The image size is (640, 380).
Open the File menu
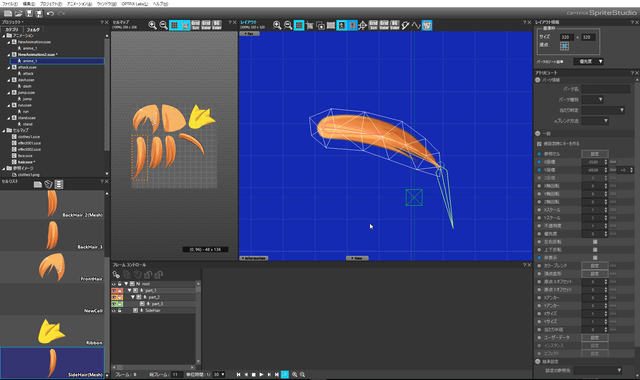coord(10,4)
